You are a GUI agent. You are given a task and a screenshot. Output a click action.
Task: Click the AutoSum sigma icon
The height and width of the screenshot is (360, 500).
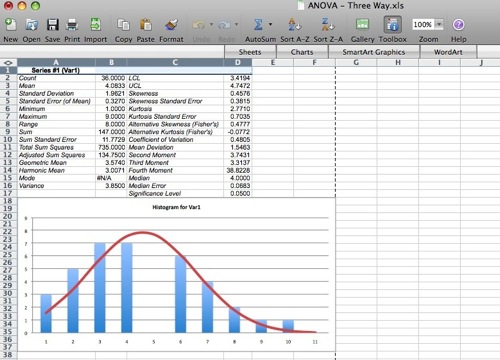click(258, 25)
